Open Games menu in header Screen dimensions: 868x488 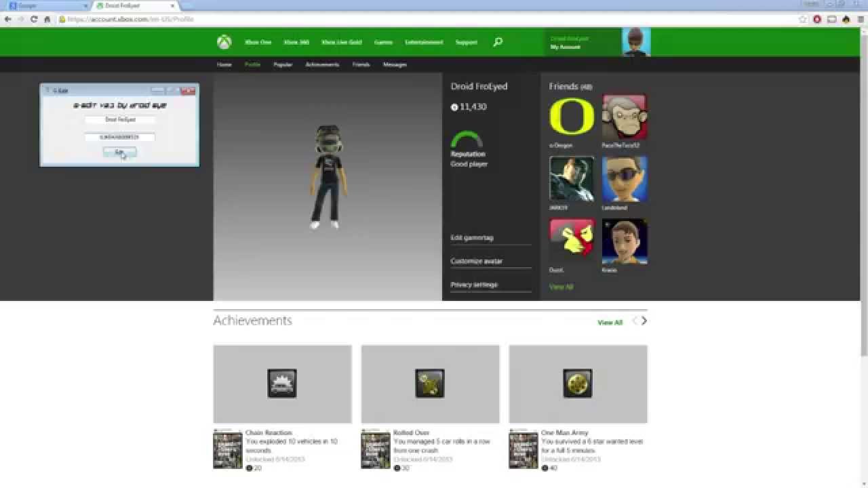pyautogui.click(x=383, y=42)
